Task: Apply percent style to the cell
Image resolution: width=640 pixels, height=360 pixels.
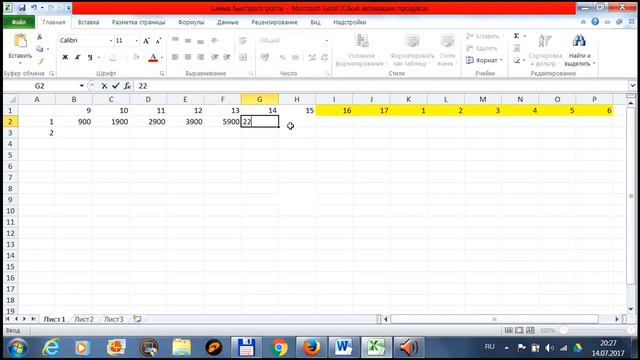Action: point(282,58)
